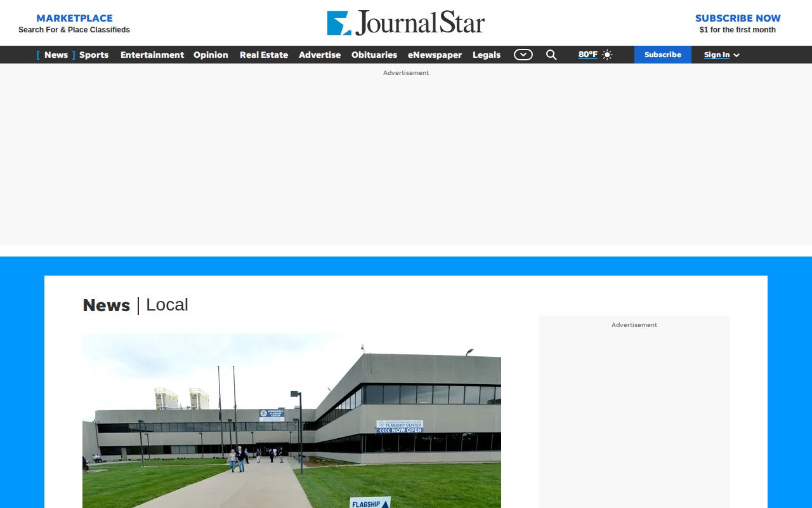Click the blue Subscribe button
This screenshot has height=508, width=812.
663,55
